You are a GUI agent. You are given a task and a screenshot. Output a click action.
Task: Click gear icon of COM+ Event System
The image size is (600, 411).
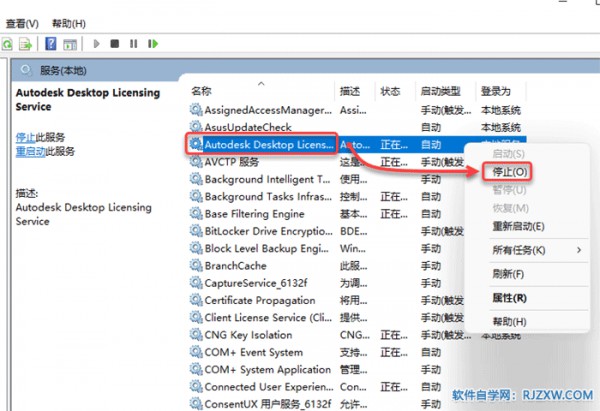tap(196, 352)
